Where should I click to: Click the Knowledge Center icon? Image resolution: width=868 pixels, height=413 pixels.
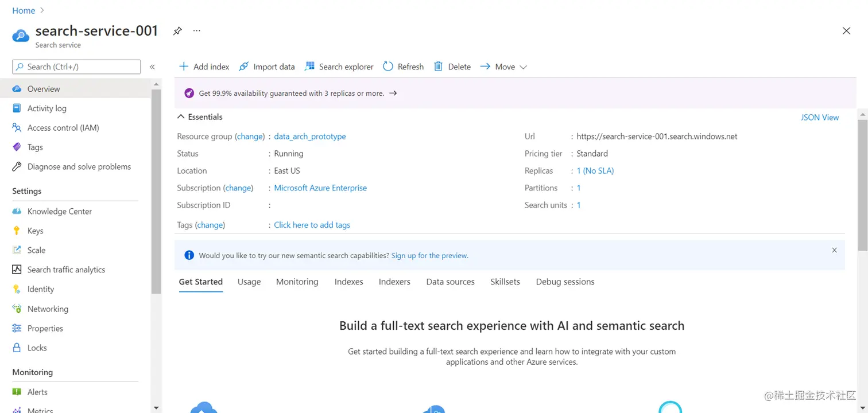tap(17, 211)
